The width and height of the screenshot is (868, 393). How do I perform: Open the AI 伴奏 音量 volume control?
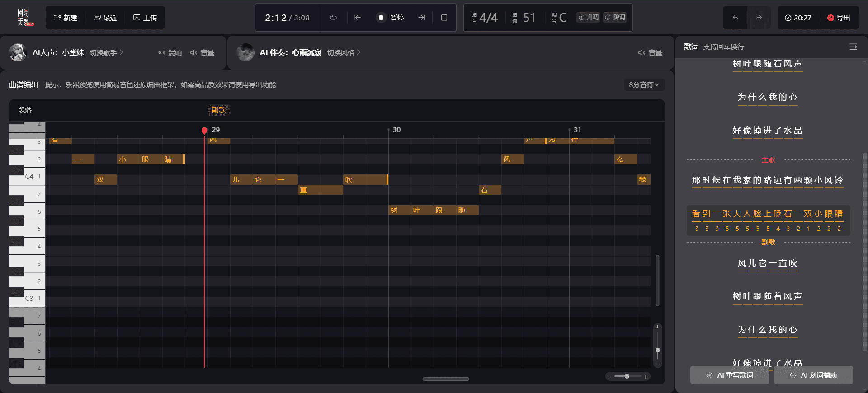[650, 53]
